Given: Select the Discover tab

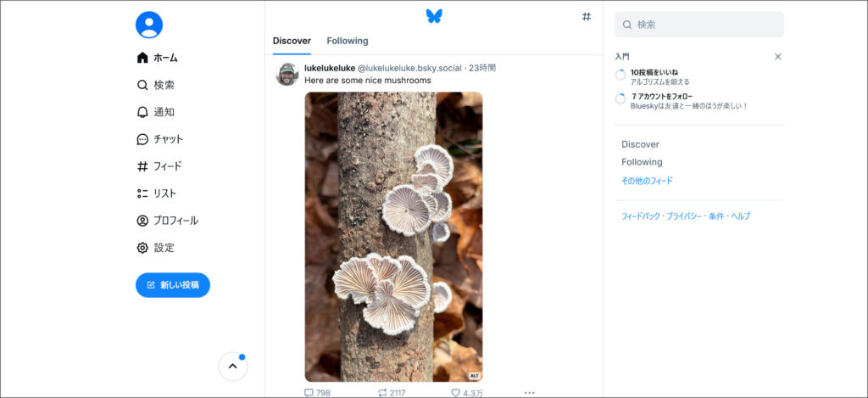Looking at the screenshot, I should [292, 41].
